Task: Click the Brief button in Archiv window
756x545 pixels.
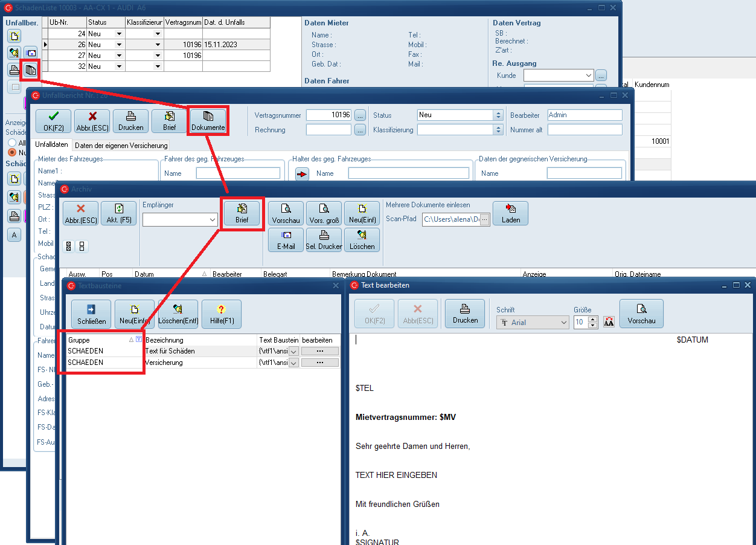Action: coord(242,213)
